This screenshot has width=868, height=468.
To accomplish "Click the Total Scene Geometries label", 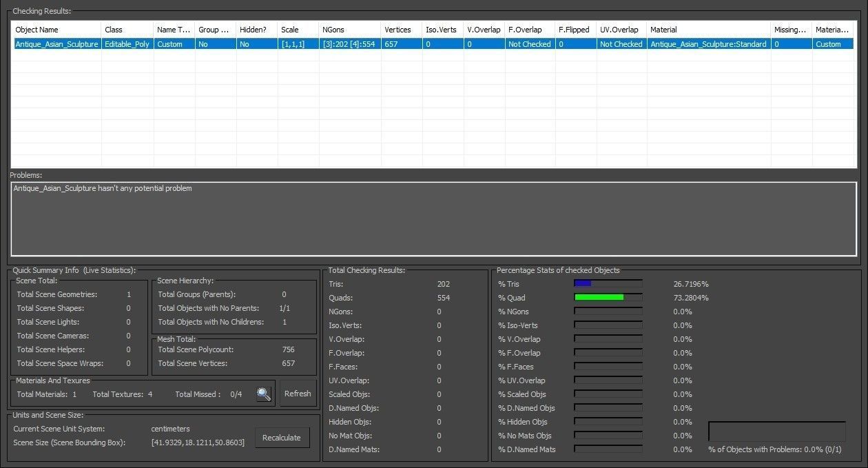I will (56, 294).
